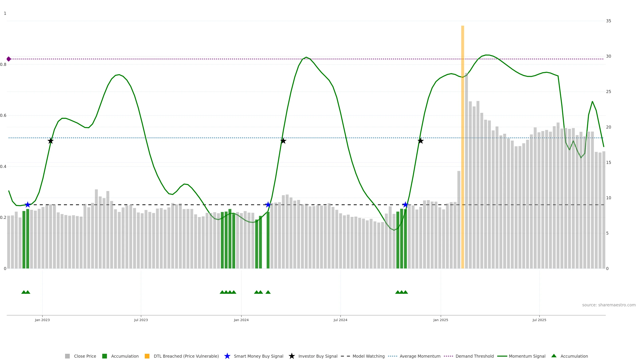
Task: Click the black Investor Buy star in spring 2024
Action: tap(283, 141)
